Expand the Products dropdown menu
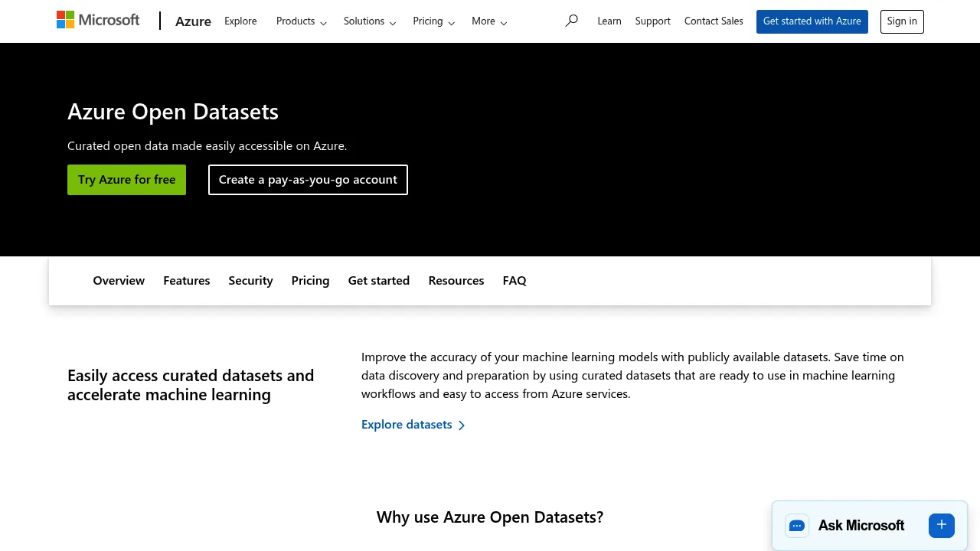980x551 pixels. (302, 21)
